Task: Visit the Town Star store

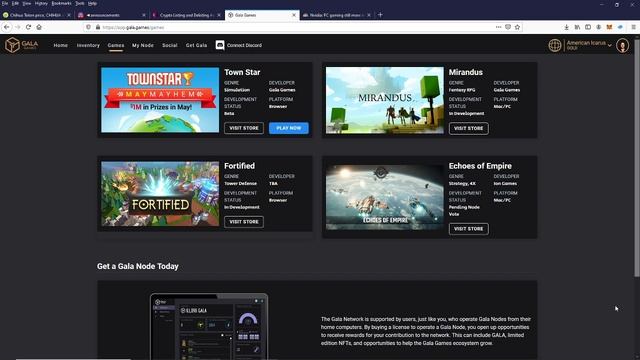Action: pos(244,128)
